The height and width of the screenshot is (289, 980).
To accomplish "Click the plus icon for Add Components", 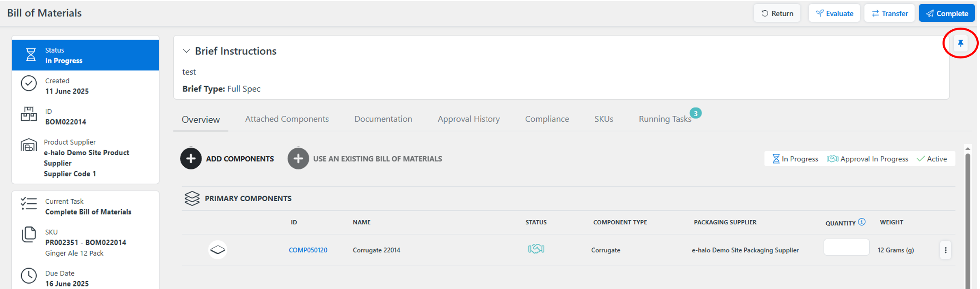I will (x=191, y=158).
